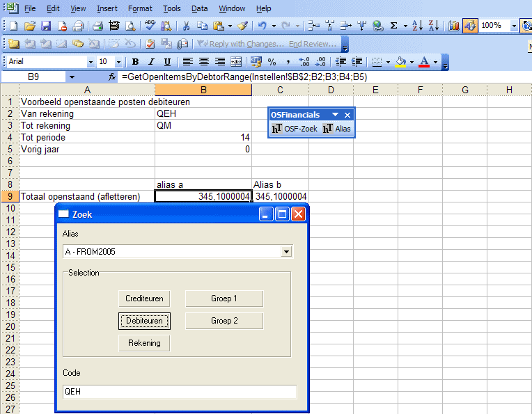Click the Code input field containing QEH

180,392
